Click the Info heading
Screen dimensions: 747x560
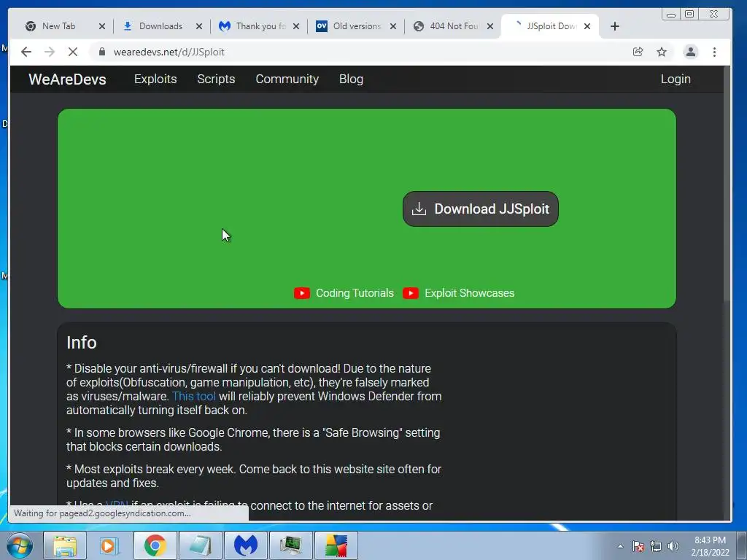point(82,343)
